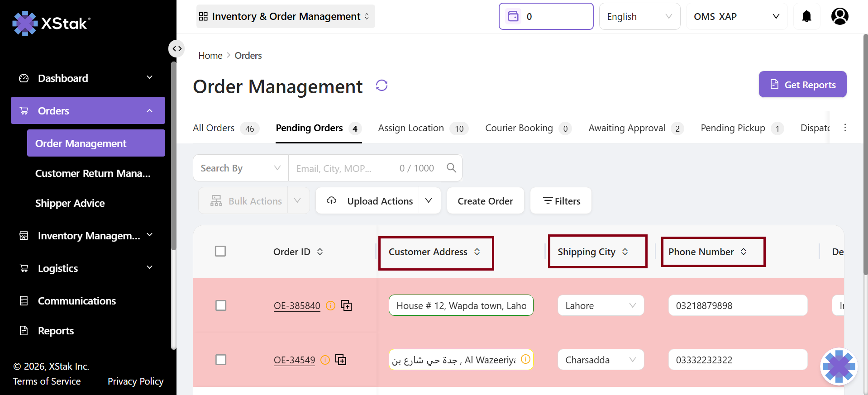
Task: Switch to the Assign Location tab
Action: 411,128
